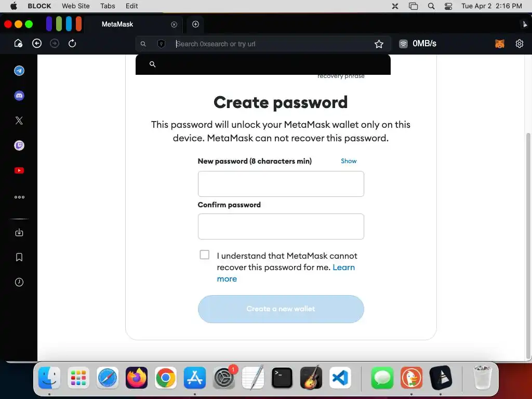
Task: Open the Learn more link
Action: click(x=286, y=273)
